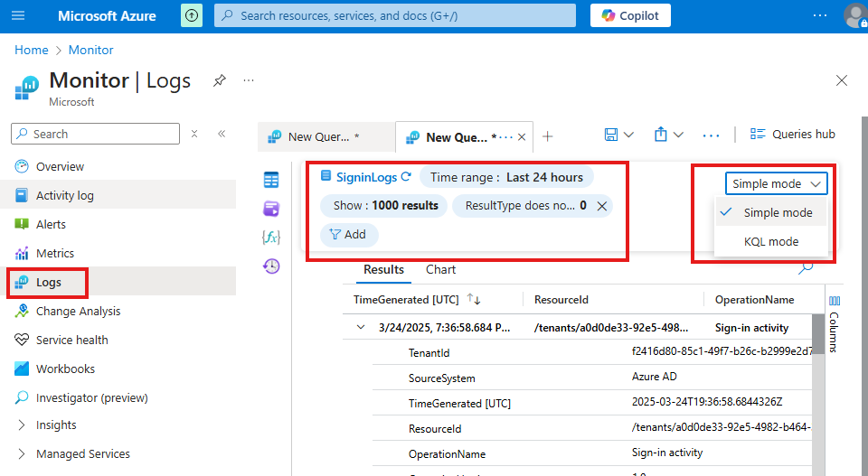Clear the sidebar search with the X icon

pyautogui.click(x=194, y=134)
